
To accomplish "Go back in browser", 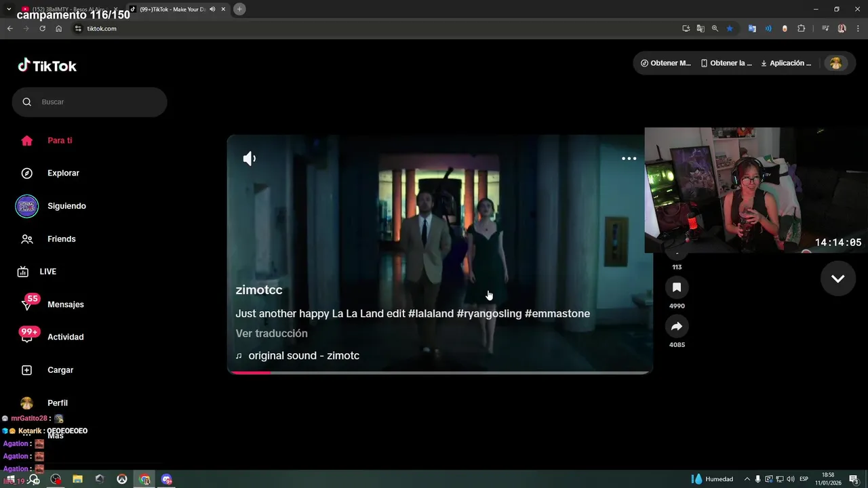I will (x=9, y=28).
